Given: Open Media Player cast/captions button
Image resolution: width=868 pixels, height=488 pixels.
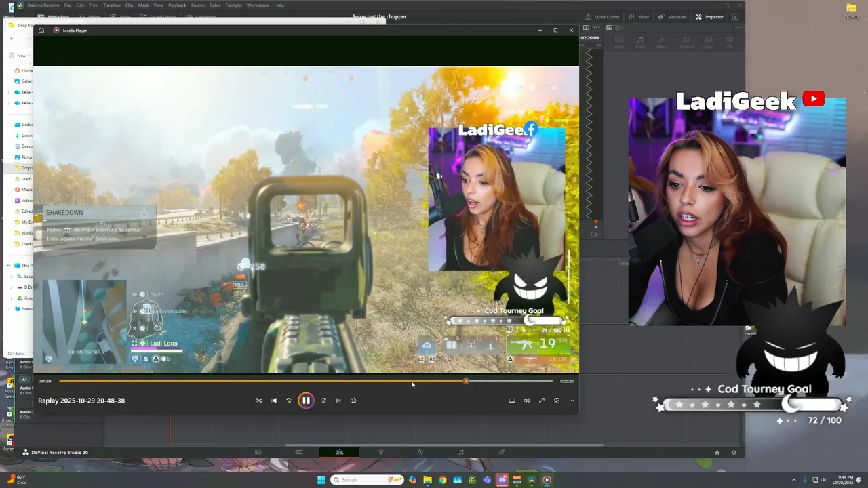Looking at the screenshot, I should click(512, 401).
